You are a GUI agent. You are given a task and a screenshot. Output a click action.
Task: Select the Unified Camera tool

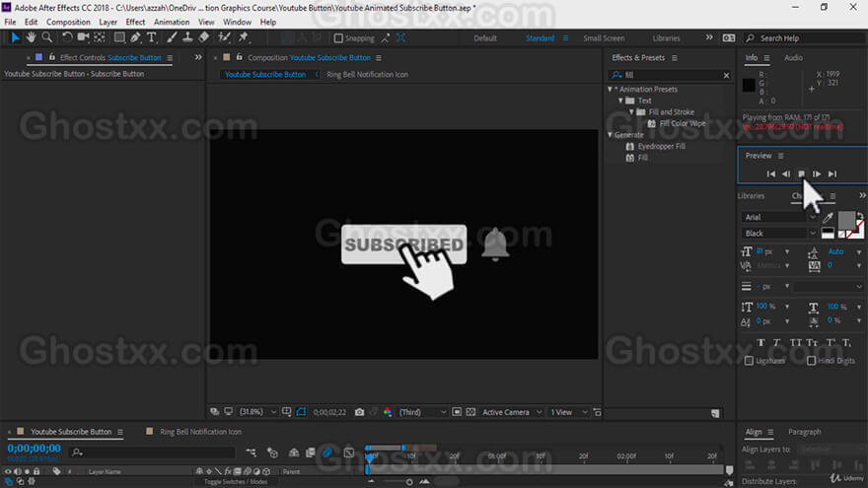tap(83, 37)
